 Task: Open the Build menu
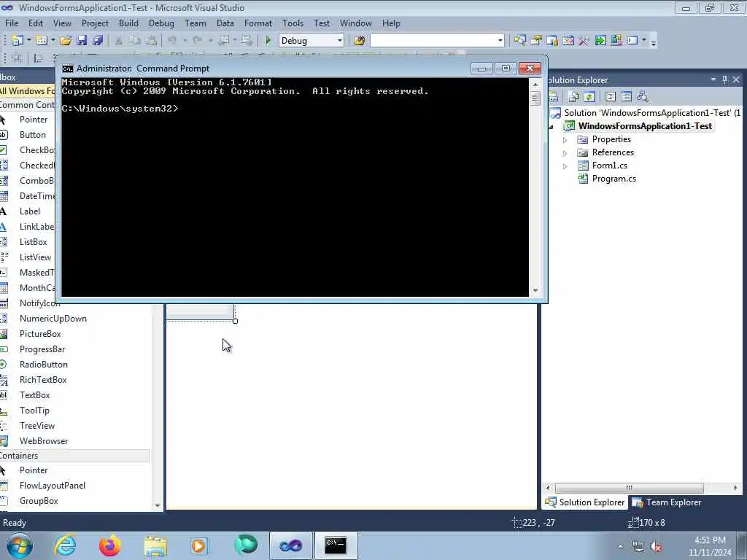pos(128,23)
